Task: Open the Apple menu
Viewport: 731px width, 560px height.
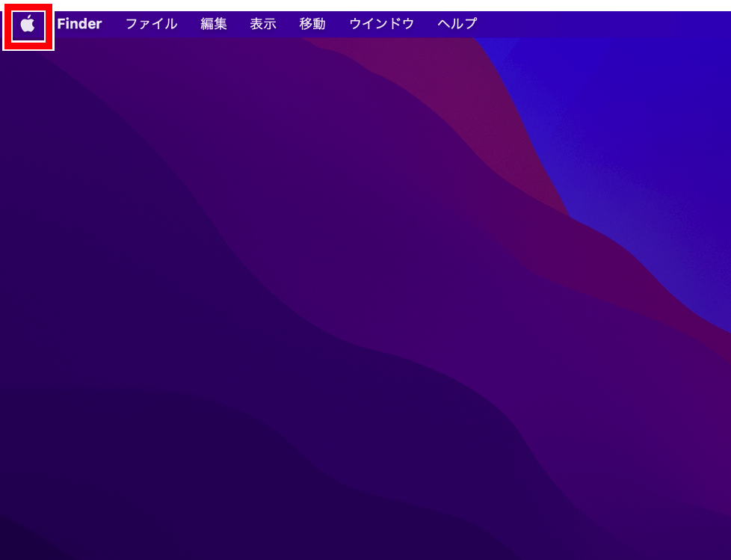Action: coord(28,24)
